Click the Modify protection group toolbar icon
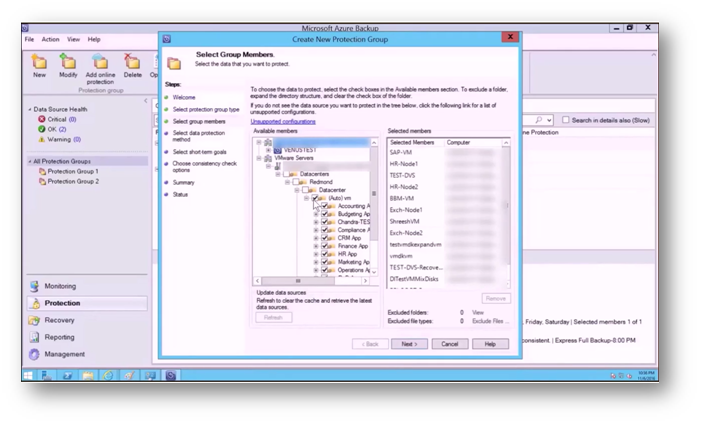 click(x=68, y=62)
